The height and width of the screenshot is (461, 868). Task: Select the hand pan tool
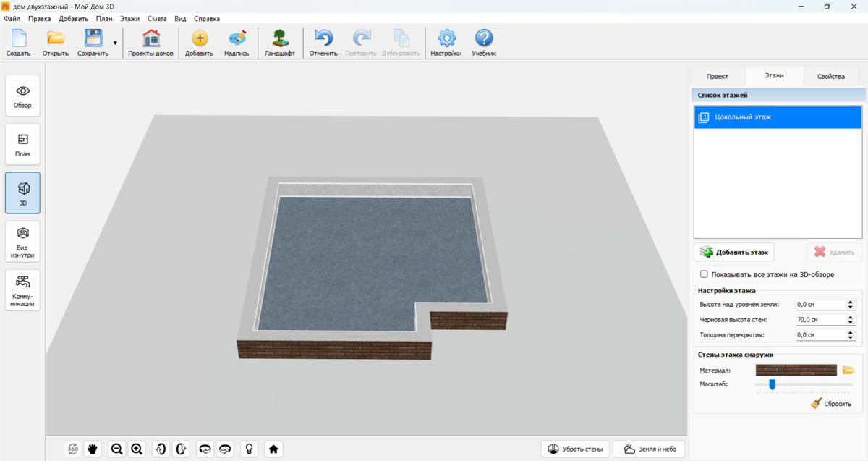(x=93, y=449)
